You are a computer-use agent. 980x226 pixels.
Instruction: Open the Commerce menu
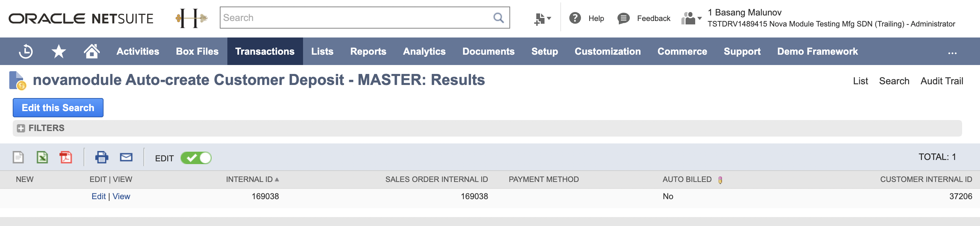point(682,51)
